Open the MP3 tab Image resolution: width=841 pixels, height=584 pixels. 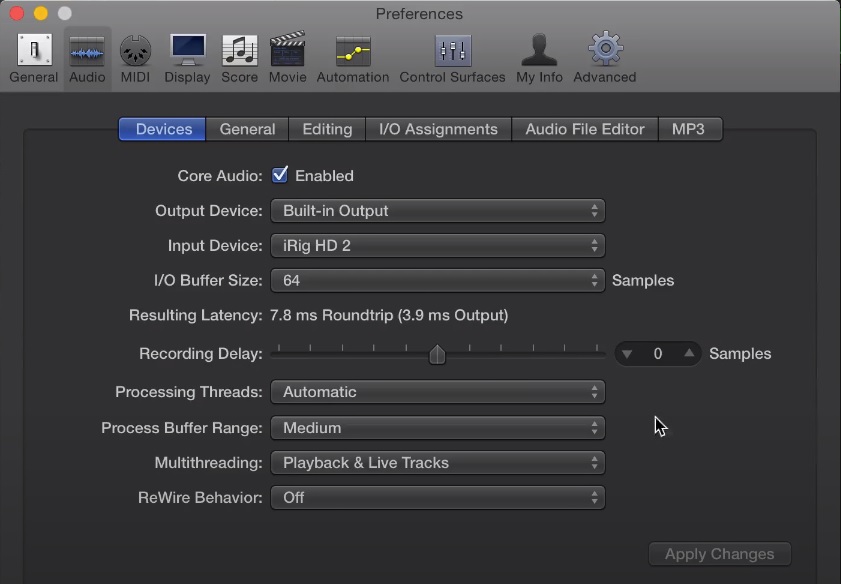tap(688, 129)
